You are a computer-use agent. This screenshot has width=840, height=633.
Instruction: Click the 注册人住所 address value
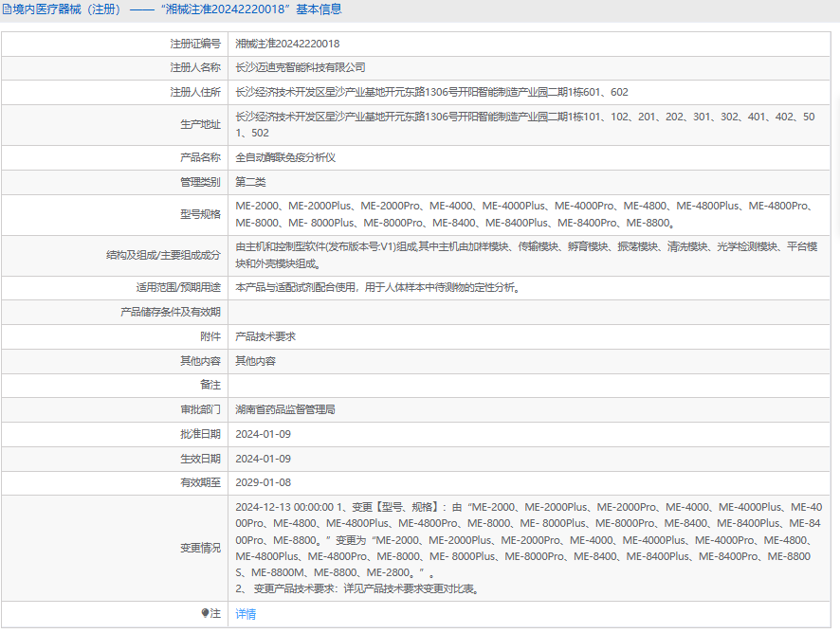pos(431,92)
